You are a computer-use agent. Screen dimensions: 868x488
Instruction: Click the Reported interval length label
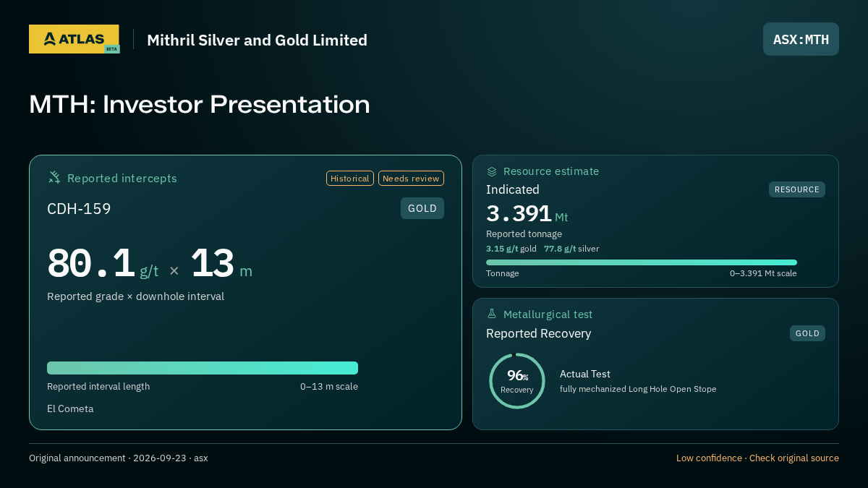pos(98,386)
